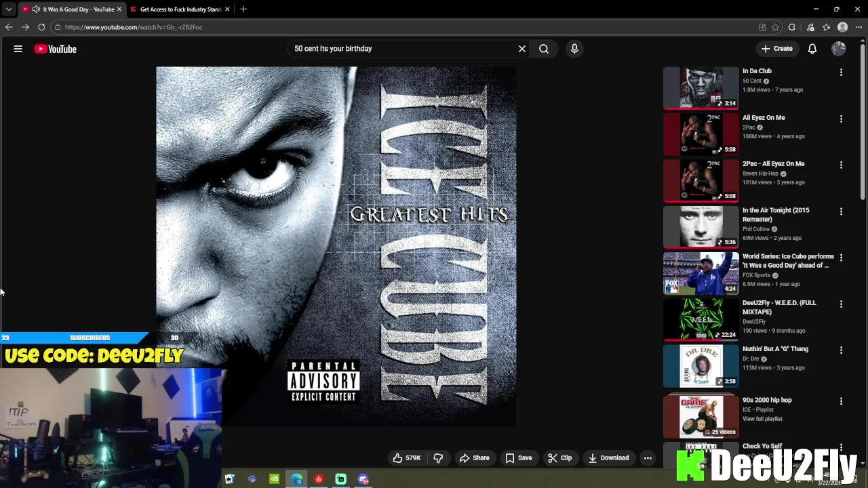Image resolution: width=868 pixels, height=488 pixels.
Task: Start voice search with the microphone icon
Action: (x=574, y=49)
